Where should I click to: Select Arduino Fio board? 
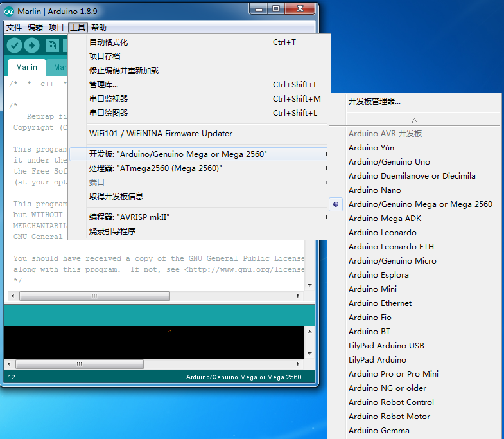click(x=415, y=318)
